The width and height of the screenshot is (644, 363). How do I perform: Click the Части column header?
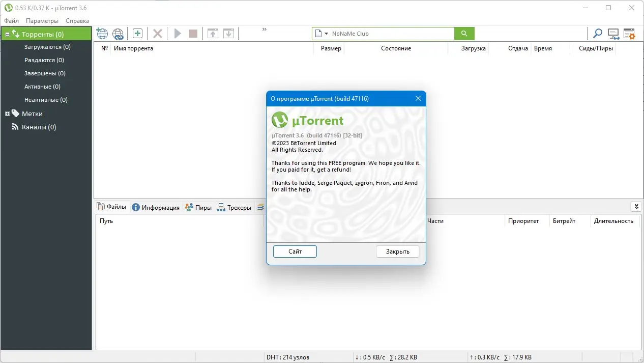[435, 221]
